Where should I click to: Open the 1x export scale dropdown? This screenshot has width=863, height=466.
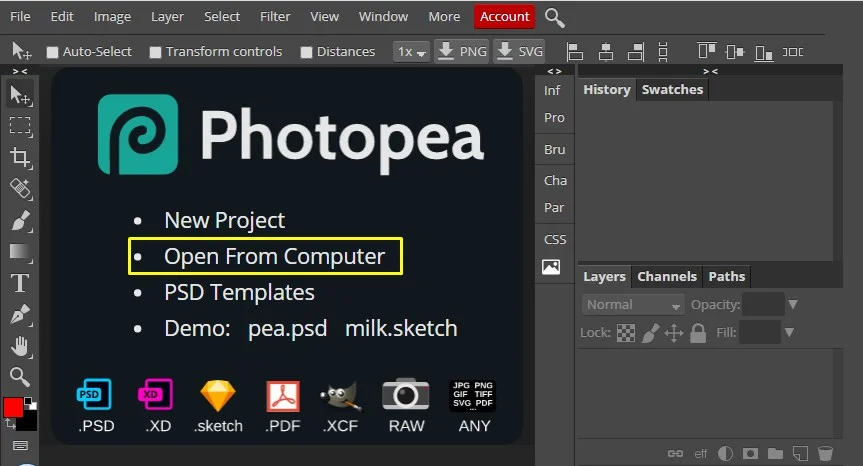pos(411,52)
